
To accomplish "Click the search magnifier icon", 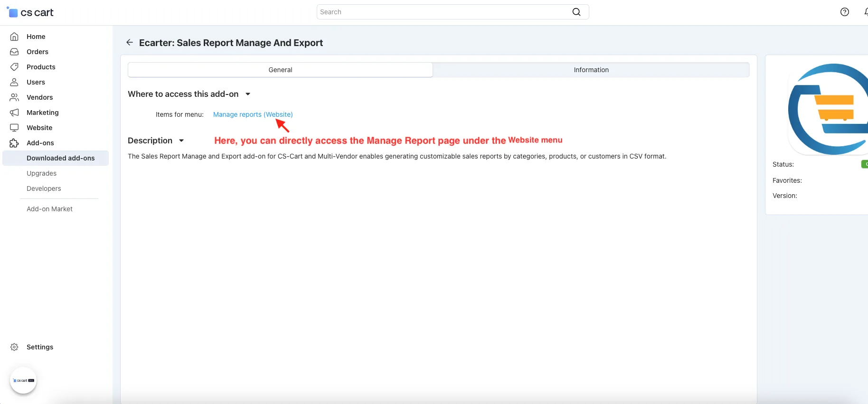I will point(576,12).
